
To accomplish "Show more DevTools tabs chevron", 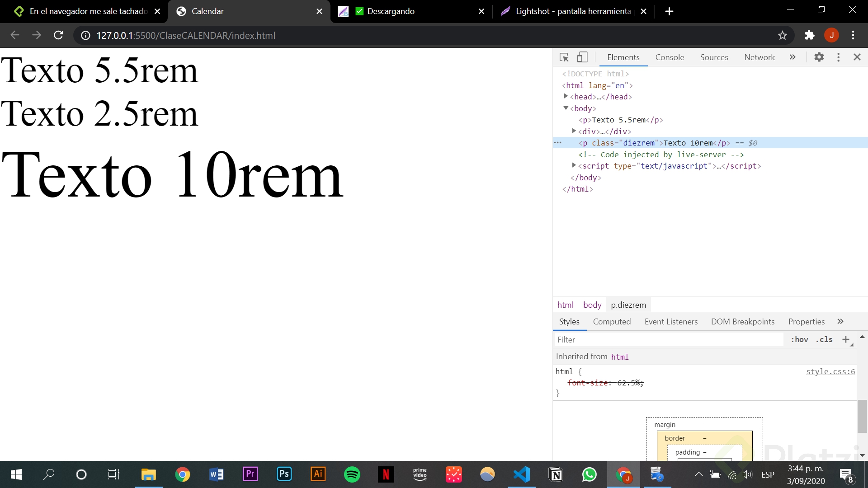I will pos(793,57).
